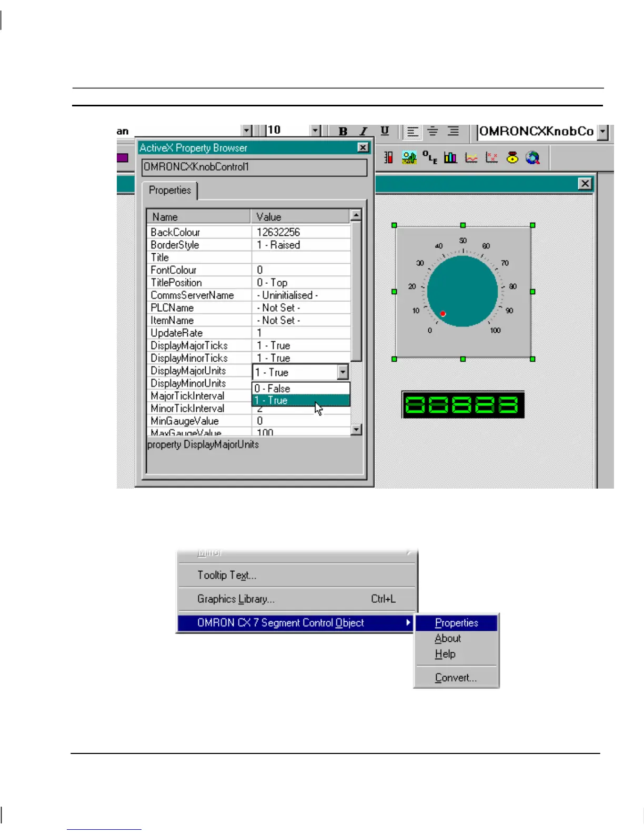
Task: Open OMRON CX 7 Segment Control Object submenu
Action: tap(297, 623)
